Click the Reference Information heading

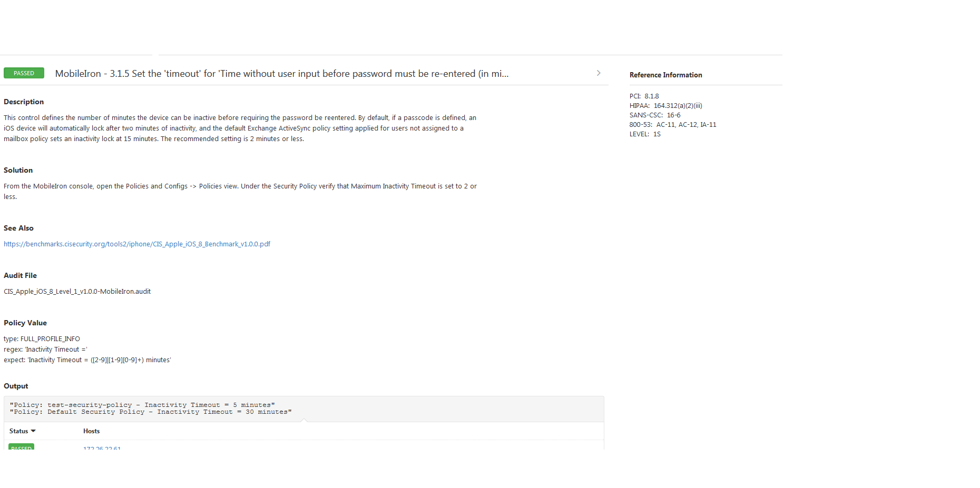click(x=665, y=75)
